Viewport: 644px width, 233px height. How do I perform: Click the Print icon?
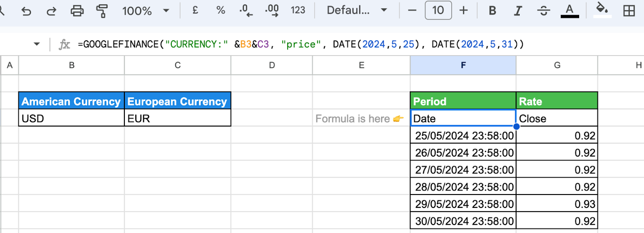click(x=77, y=11)
